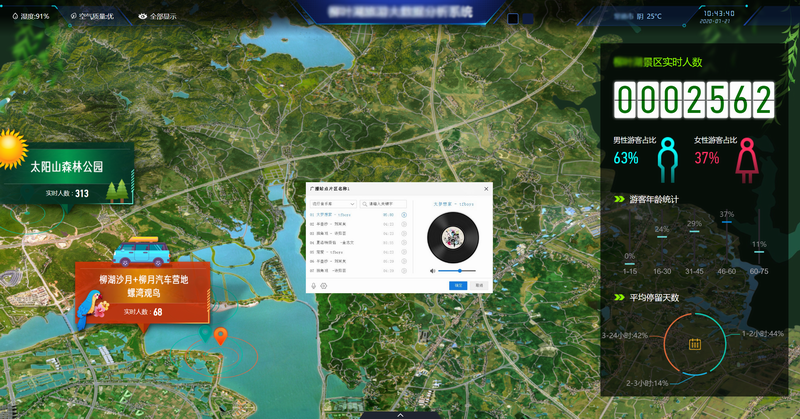This screenshot has height=419, width=800.
Task: Toggle play button on second song row
Action: [404, 224]
